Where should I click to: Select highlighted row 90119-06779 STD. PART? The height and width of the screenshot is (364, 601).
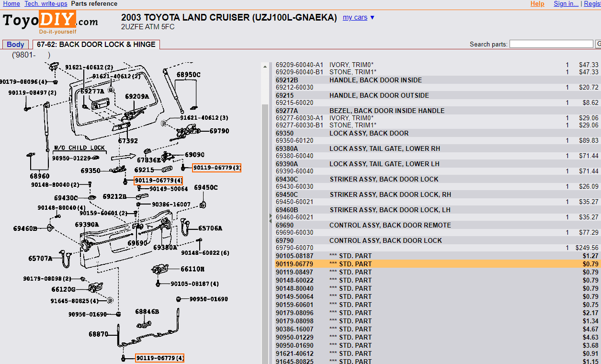[x=437, y=264]
